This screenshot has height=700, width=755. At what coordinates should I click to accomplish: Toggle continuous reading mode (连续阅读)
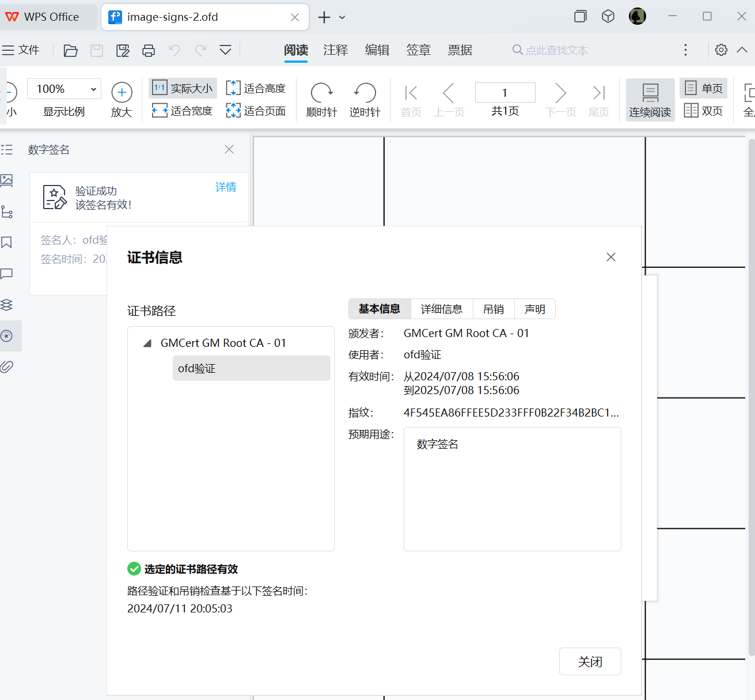[x=650, y=100]
